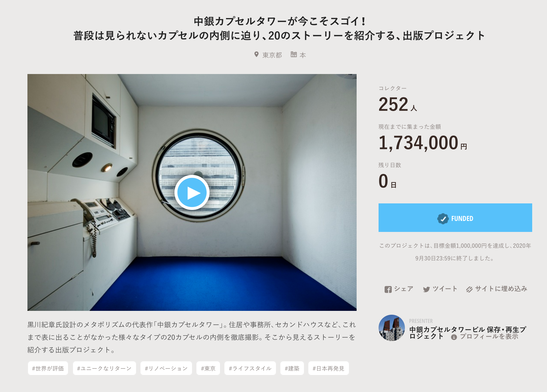Select the #ユニークなリターン tag
The height and width of the screenshot is (392, 547).
point(105,368)
